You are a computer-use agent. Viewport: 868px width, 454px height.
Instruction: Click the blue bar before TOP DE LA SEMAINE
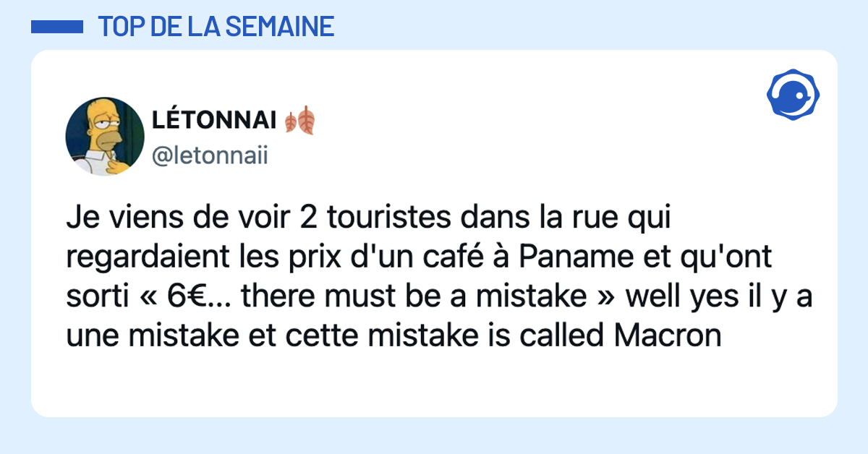pyautogui.click(x=58, y=27)
